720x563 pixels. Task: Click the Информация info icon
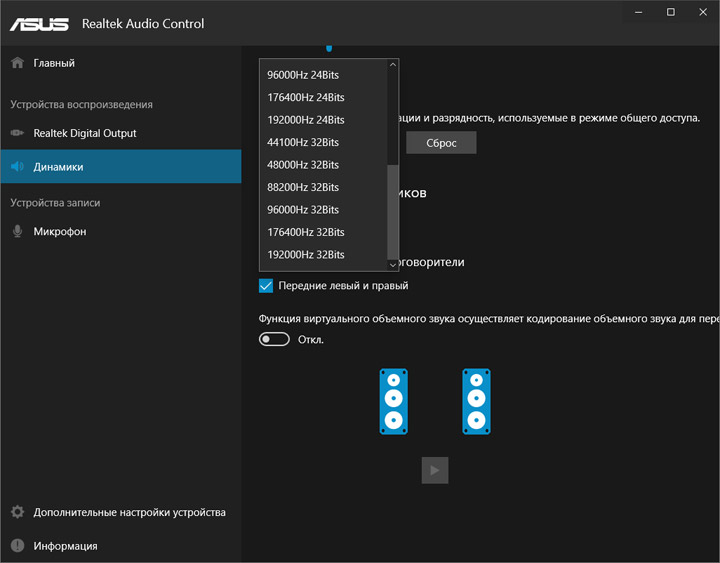17,546
